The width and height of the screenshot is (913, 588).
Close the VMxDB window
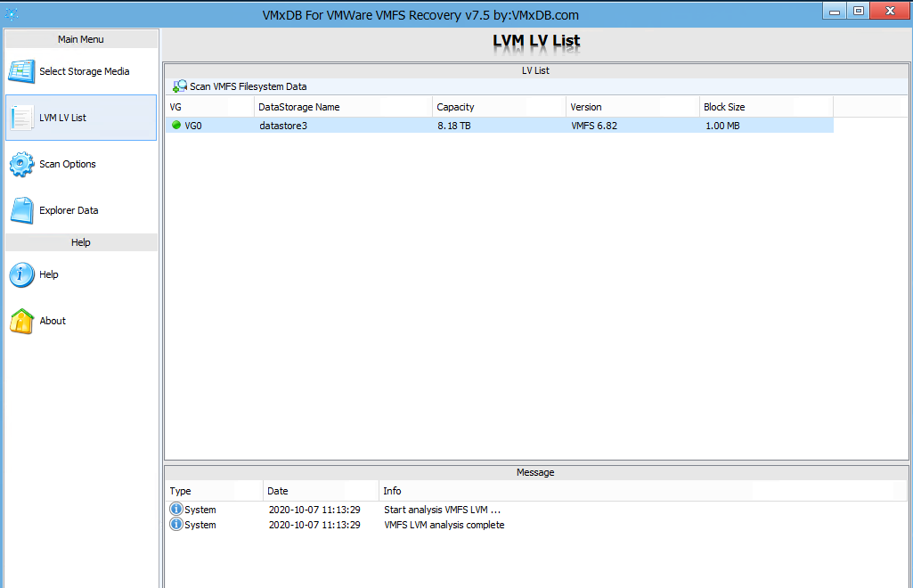[x=890, y=11]
